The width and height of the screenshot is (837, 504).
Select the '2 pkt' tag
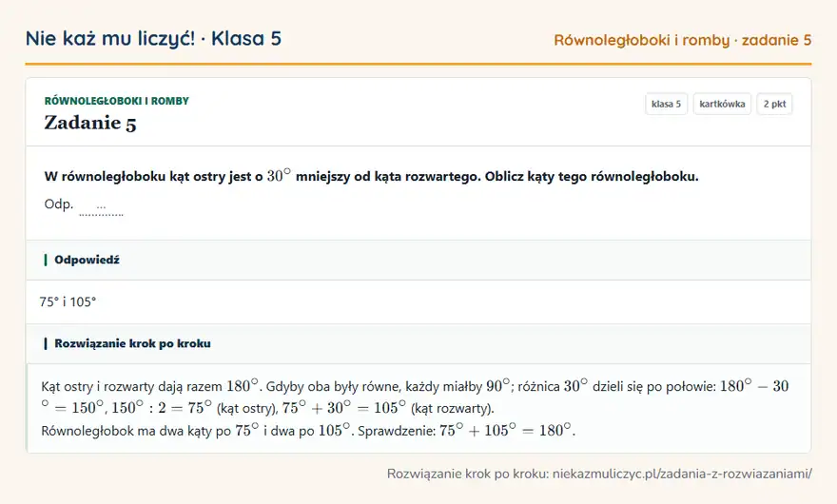tap(774, 104)
